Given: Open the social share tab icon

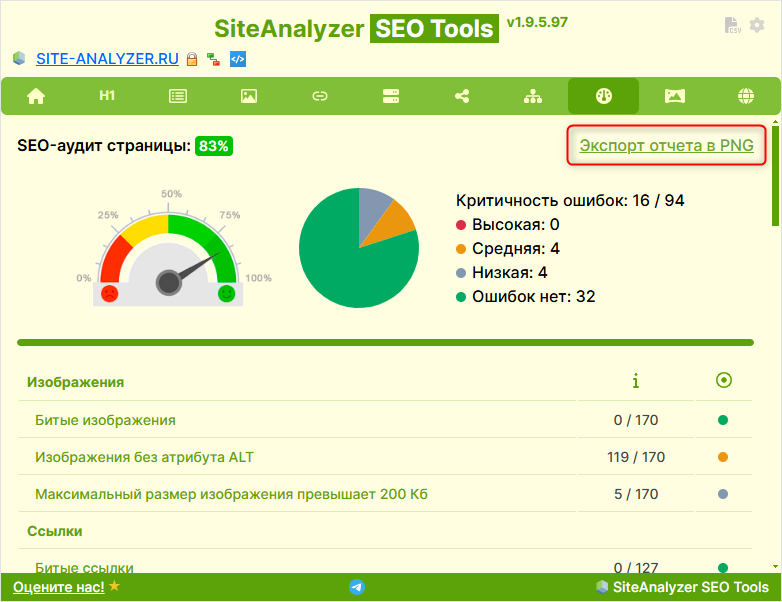Looking at the screenshot, I should 462,96.
